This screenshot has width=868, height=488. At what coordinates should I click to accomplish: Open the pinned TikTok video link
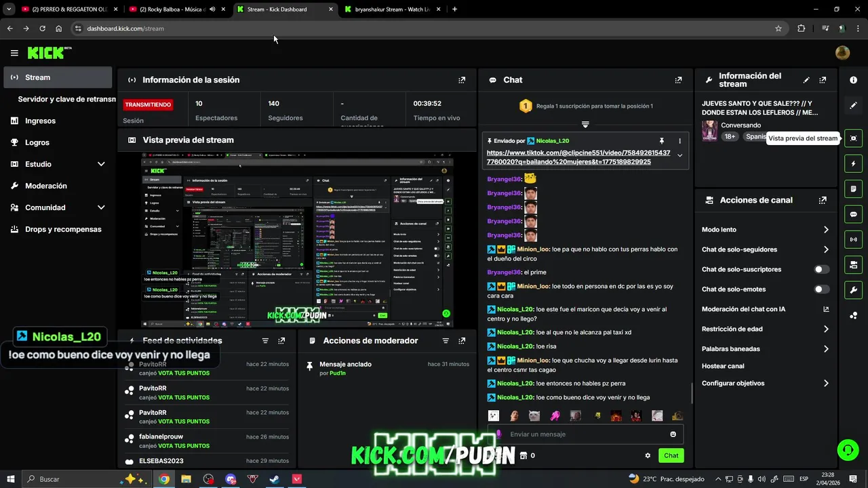578,157
